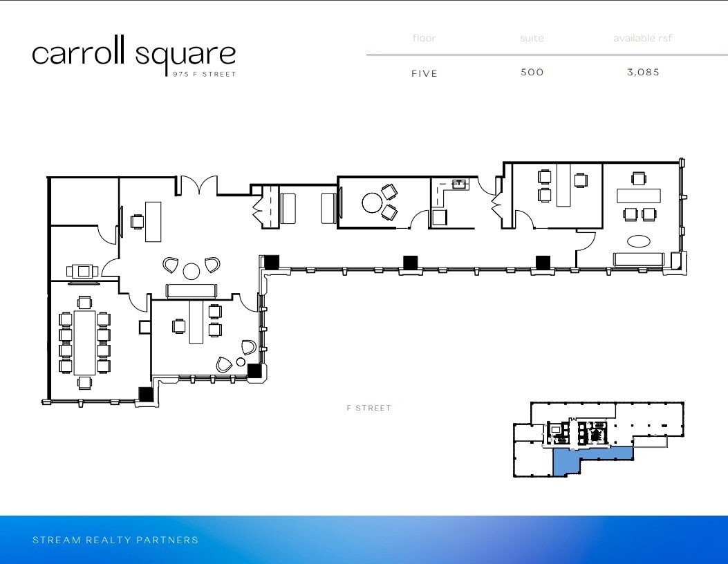Open the FIVE floor entry
Viewport: 728px width, 564px height.
click(425, 73)
